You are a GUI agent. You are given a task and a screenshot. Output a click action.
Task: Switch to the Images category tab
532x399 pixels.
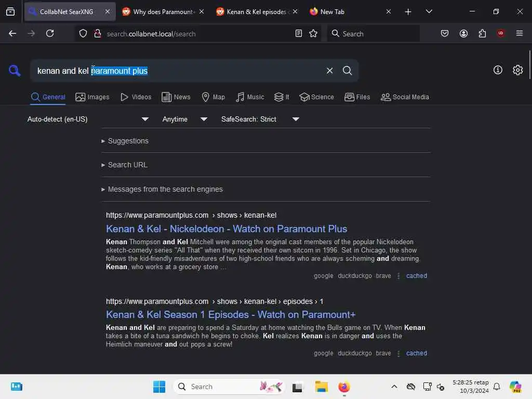[92, 97]
